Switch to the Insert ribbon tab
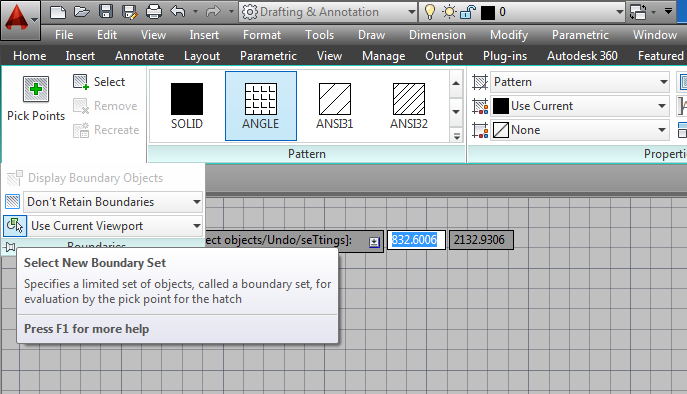This screenshot has height=394, width=687. click(80, 56)
